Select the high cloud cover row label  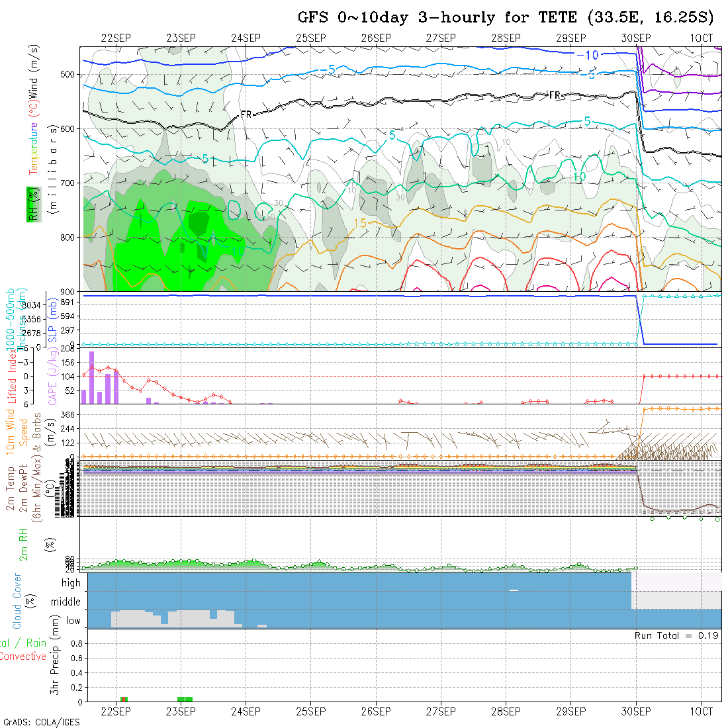[x=71, y=583]
